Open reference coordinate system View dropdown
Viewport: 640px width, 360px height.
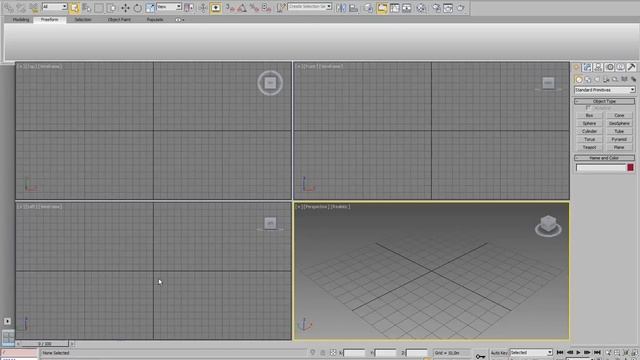click(x=169, y=7)
